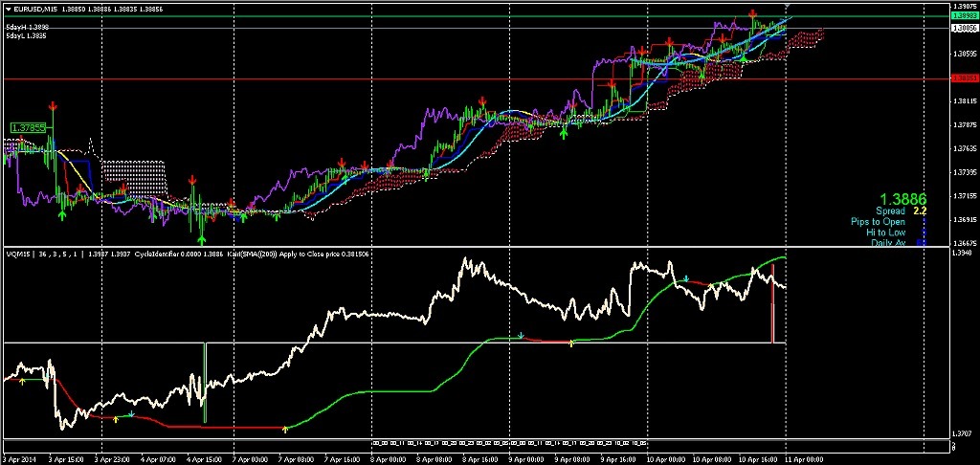The width and height of the screenshot is (980, 465).
Task: Click the 7 Apr 16:00 time label
Action: tap(342, 458)
